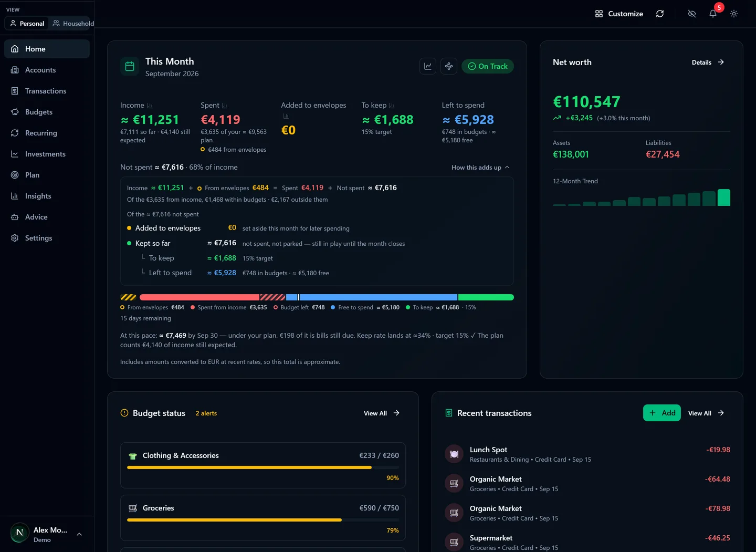Open the notifications bell with 5 badge
756x552 pixels.
click(713, 14)
